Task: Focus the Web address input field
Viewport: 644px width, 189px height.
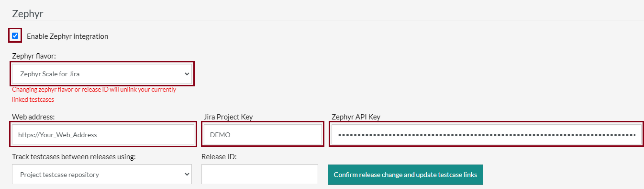Action: click(x=102, y=135)
